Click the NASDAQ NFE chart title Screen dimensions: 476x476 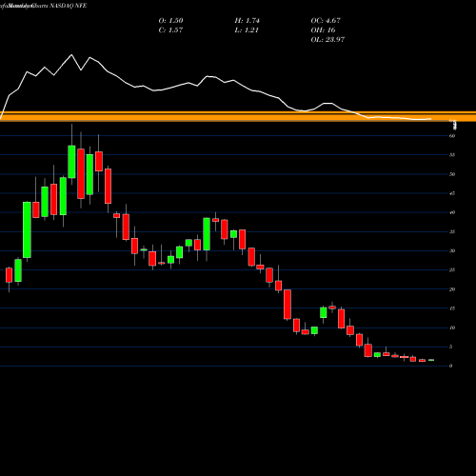click(x=43, y=6)
